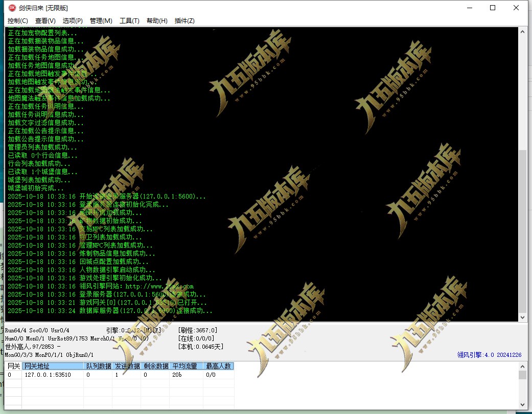Open the 管理(M) menu
The image size is (532, 414).
pyautogui.click(x=101, y=20)
